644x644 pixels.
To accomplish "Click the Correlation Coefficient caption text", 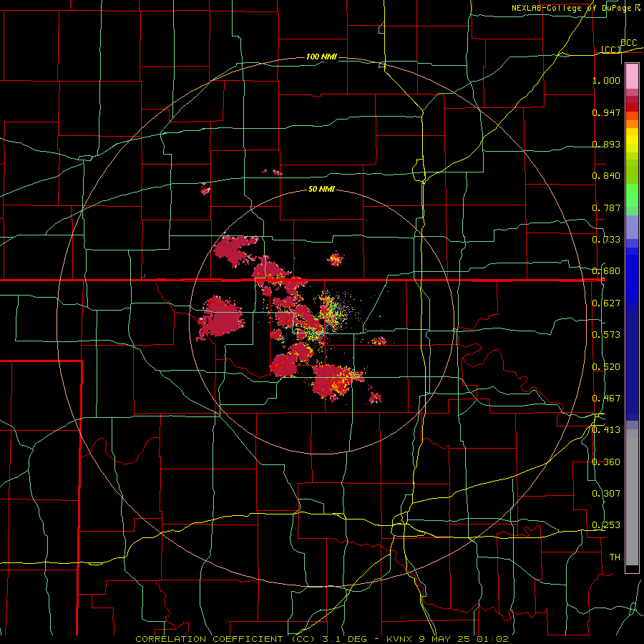I will click(x=322, y=639).
